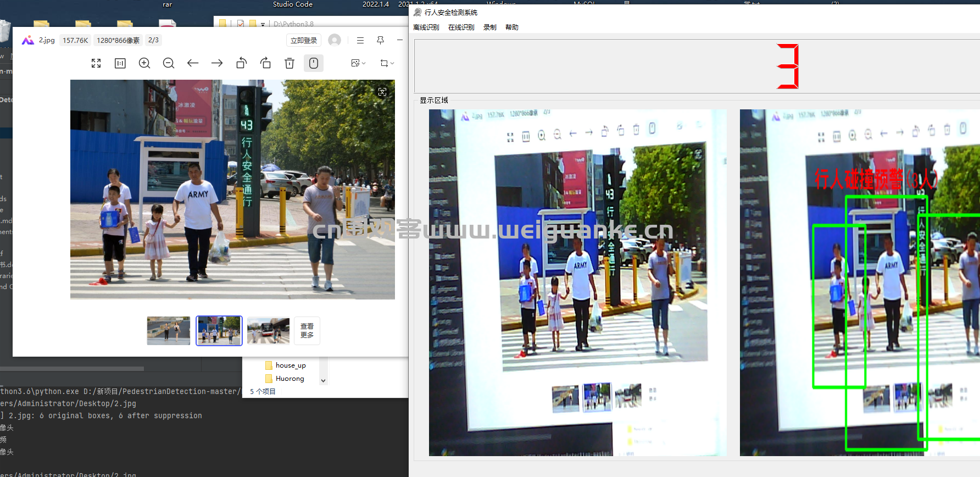This screenshot has height=477, width=980.
Task: Rotate image counterclockwise
Action: 241,63
